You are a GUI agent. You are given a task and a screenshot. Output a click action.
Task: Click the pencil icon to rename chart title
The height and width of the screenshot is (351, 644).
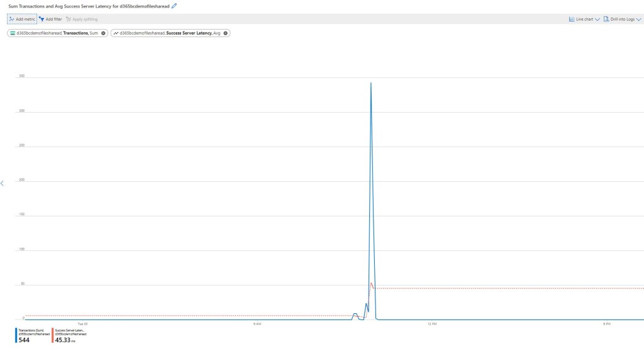[x=174, y=6]
